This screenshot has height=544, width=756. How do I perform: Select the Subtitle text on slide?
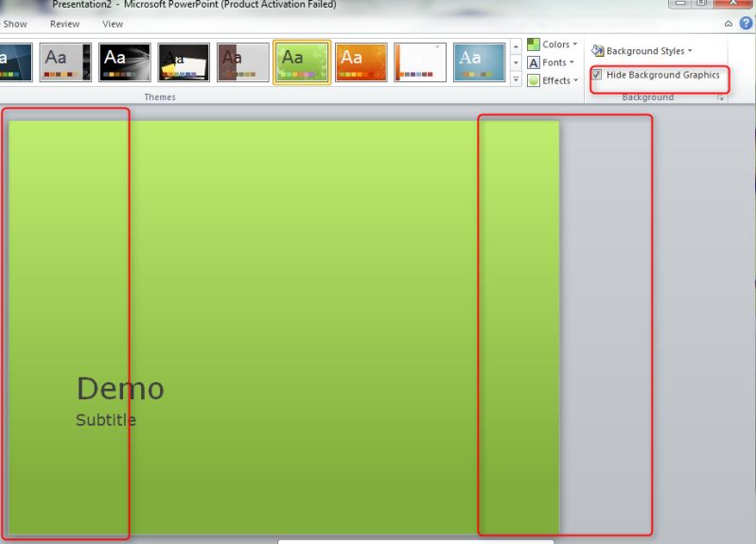(x=106, y=420)
